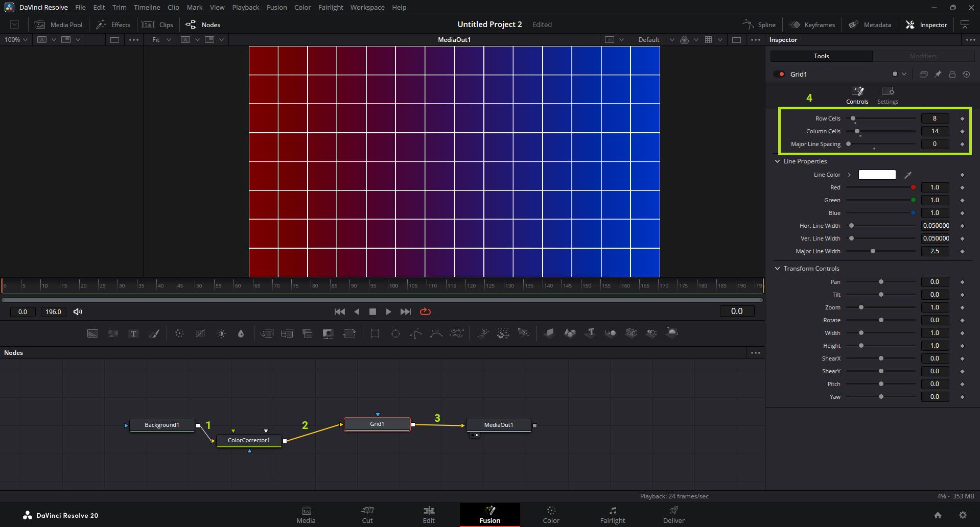This screenshot has height=527, width=980.
Task: Open the 100% zoom level dropdown
Action: click(x=16, y=39)
